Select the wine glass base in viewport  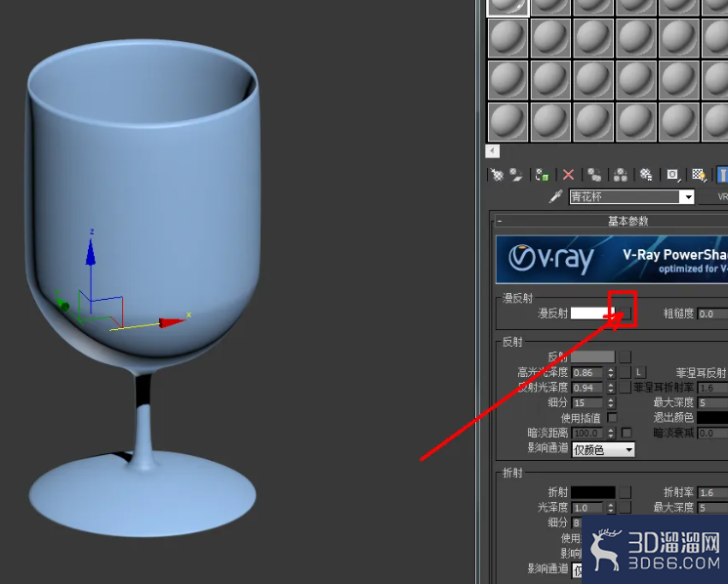[142, 497]
